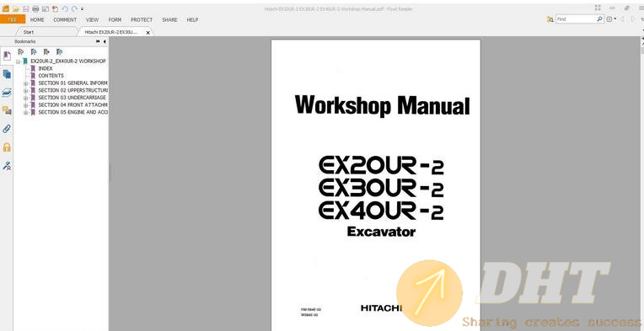
Task: Open the Attachments paperclip panel in sidebar
Action: point(7,129)
